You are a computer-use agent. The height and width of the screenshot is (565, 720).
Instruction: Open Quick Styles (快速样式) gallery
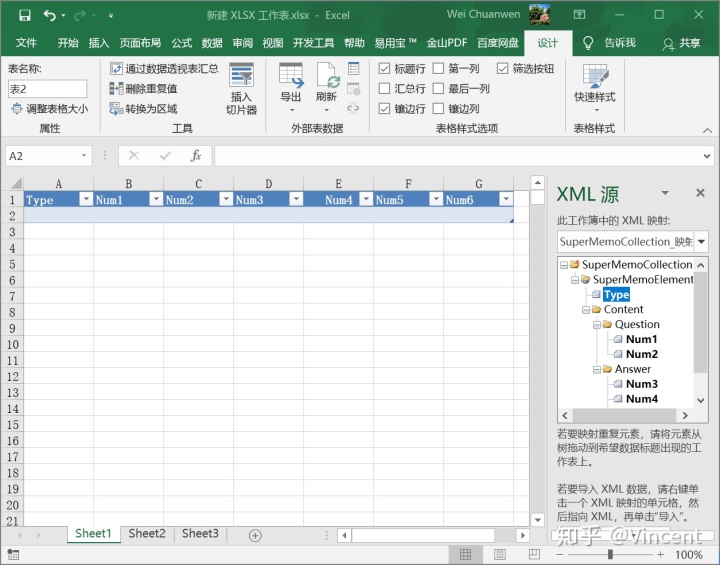coord(595,88)
